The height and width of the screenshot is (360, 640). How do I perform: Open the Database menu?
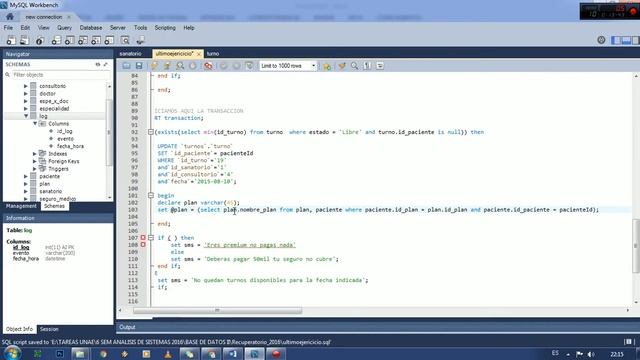(x=91, y=28)
